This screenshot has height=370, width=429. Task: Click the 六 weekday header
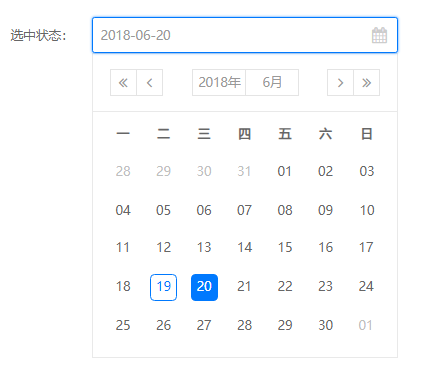[326, 134]
